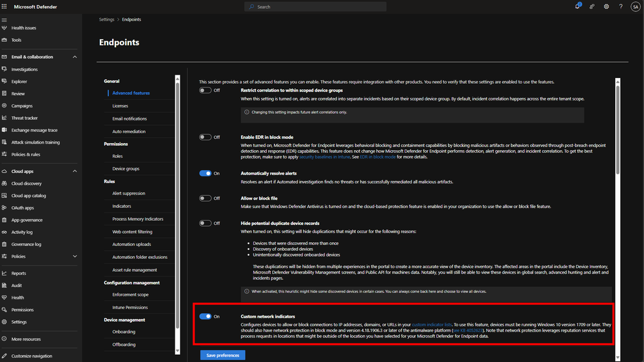Open the settings gear in top bar
This screenshot has width=644, height=362.
[606, 6]
